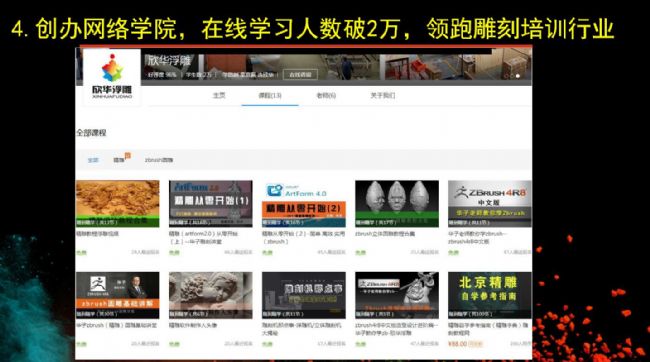Open the 老师(6) tab
The height and width of the screenshot is (362, 650).
(x=326, y=95)
